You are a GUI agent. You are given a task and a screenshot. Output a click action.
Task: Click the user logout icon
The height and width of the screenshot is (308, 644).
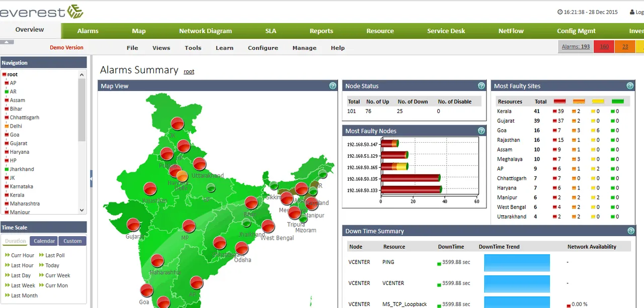tap(632, 12)
